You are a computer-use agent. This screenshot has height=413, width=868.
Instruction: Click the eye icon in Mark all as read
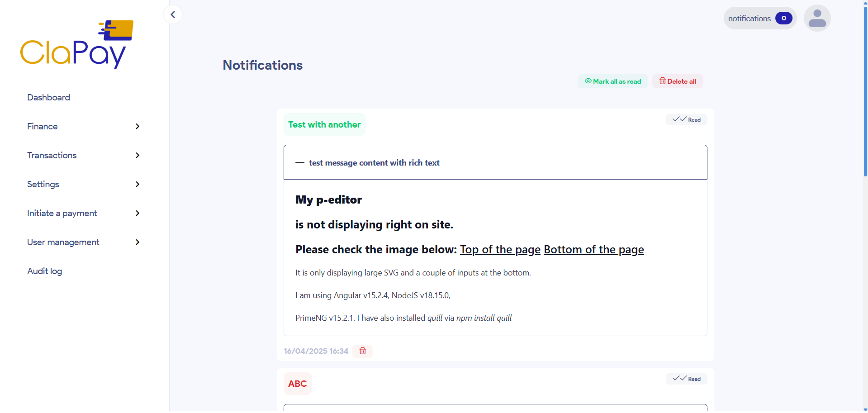[588, 81]
